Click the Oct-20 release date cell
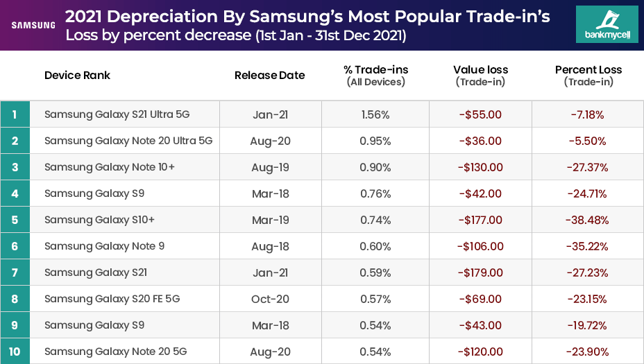The height and width of the screenshot is (364, 644). (269, 299)
